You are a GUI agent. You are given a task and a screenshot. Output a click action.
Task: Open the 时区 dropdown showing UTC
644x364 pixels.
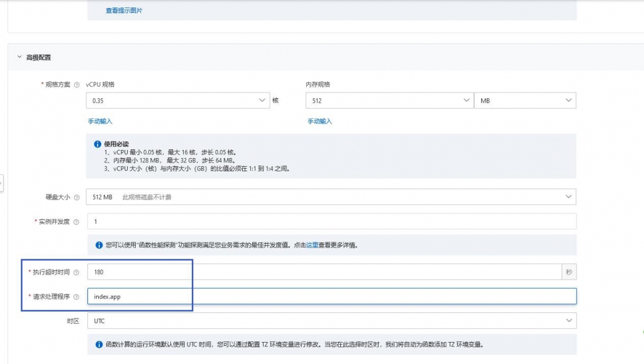pyautogui.click(x=332, y=321)
